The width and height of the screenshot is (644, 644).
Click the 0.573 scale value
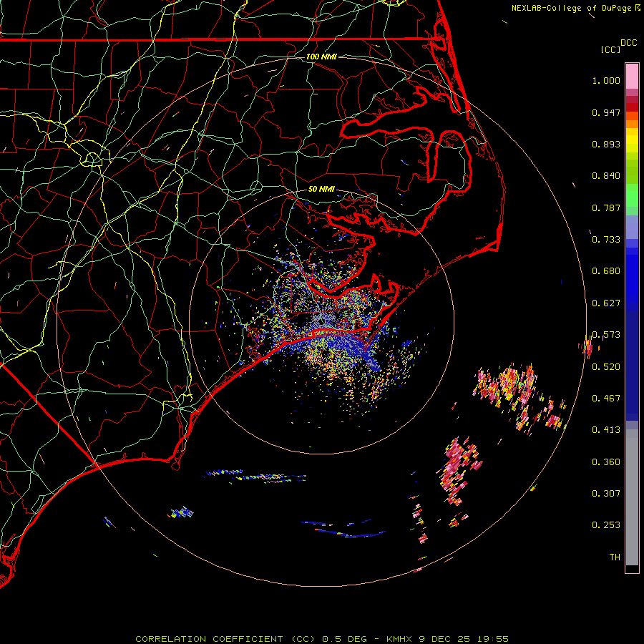click(606, 335)
